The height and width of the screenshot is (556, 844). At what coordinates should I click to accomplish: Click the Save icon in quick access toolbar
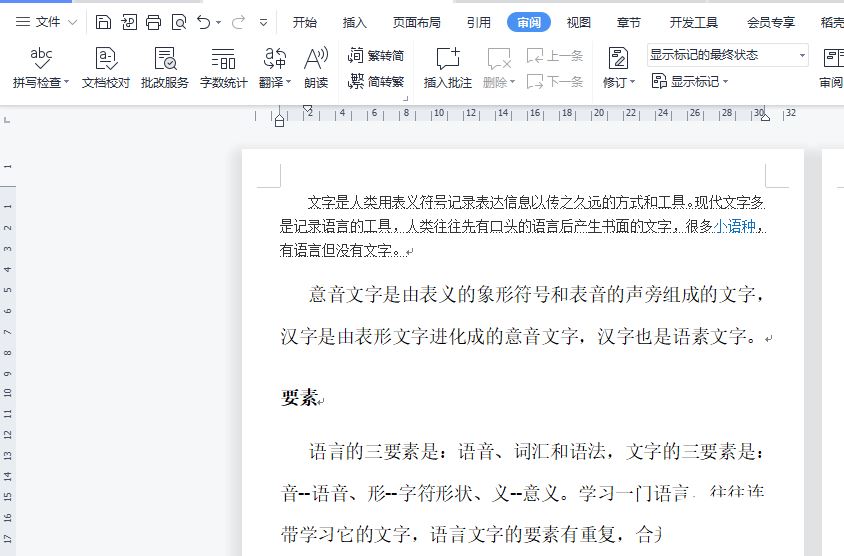pyautogui.click(x=103, y=22)
